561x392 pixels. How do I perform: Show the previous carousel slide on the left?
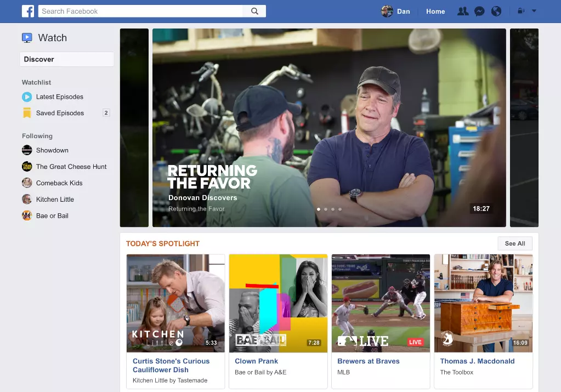click(134, 128)
